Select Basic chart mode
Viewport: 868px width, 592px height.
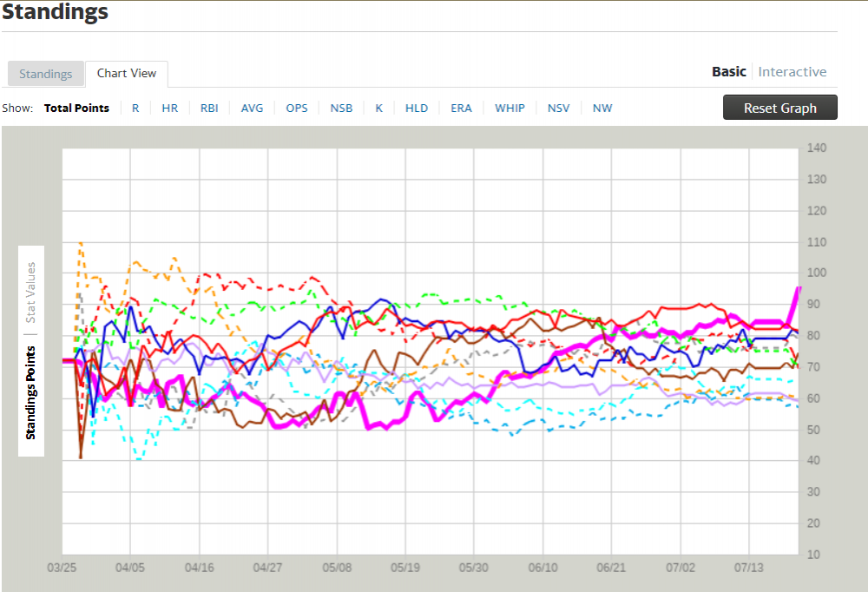pyautogui.click(x=728, y=72)
